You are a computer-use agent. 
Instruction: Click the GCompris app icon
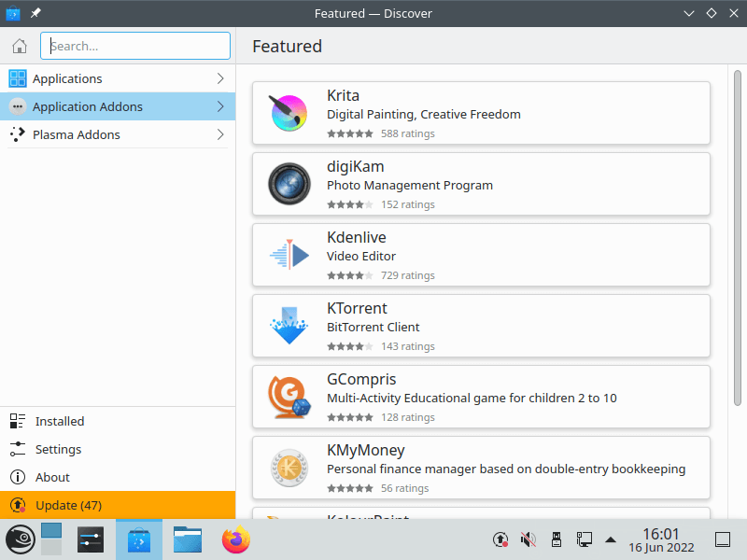(x=289, y=397)
